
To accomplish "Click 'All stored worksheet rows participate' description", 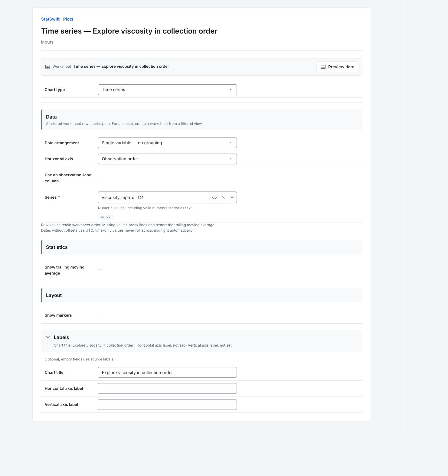I will (x=124, y=124).
